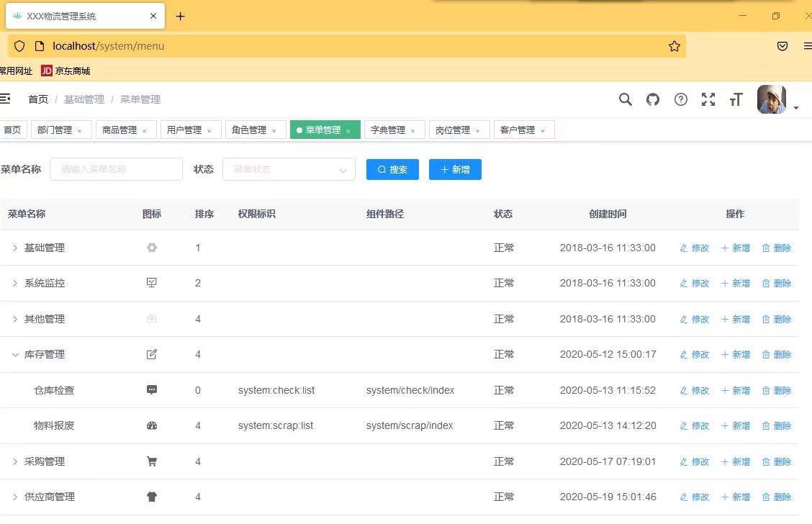The height and width of the screenshot is (524, 812).
Task: Click 修改 for 库存管理 row
Action: [x=695, y=355]
